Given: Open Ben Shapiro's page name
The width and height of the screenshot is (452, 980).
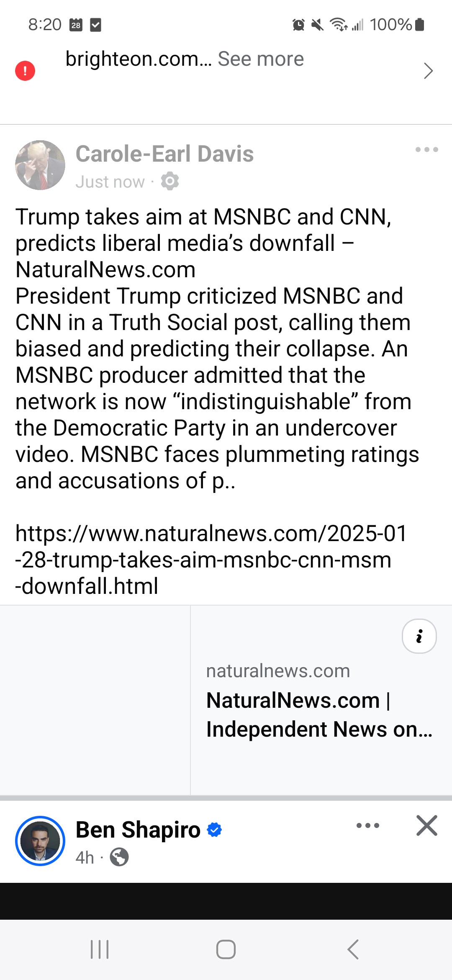Looking at the screenshot, I should click(138, 830).
